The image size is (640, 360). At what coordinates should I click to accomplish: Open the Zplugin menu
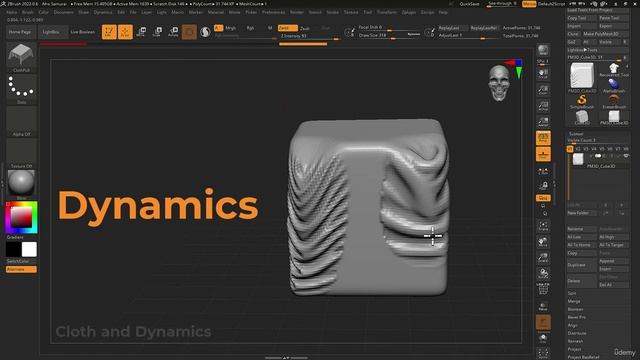pos(409,12)
